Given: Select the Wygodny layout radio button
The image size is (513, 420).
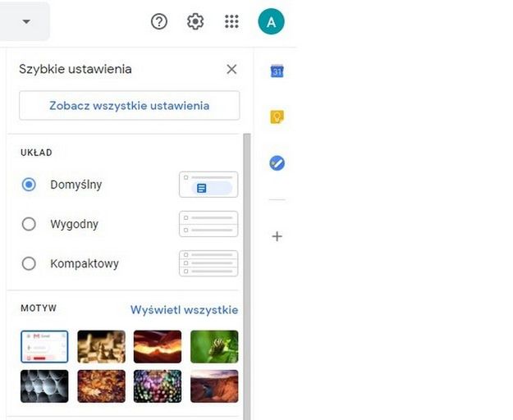Looking at the screenshot, I should [29, 224].
